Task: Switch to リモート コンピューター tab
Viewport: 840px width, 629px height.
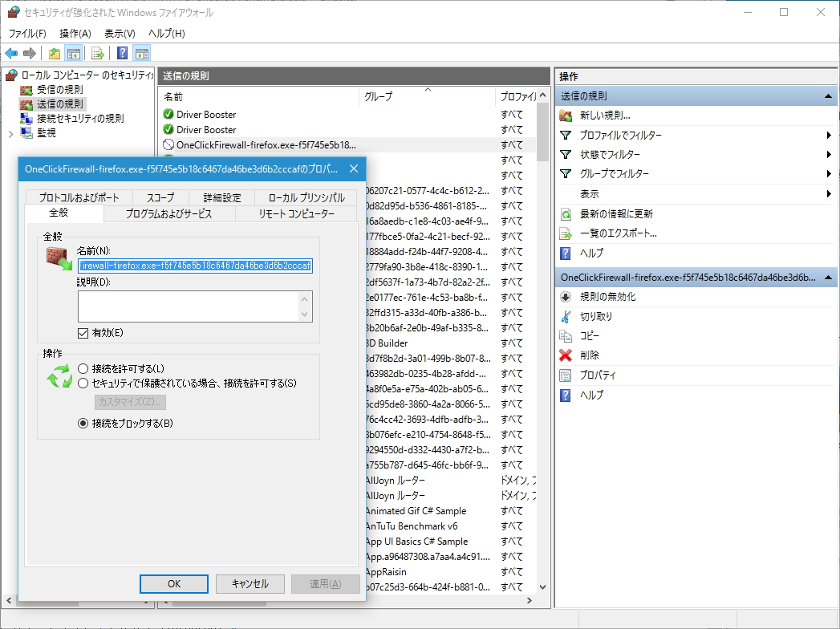Action: pos(296,213)
